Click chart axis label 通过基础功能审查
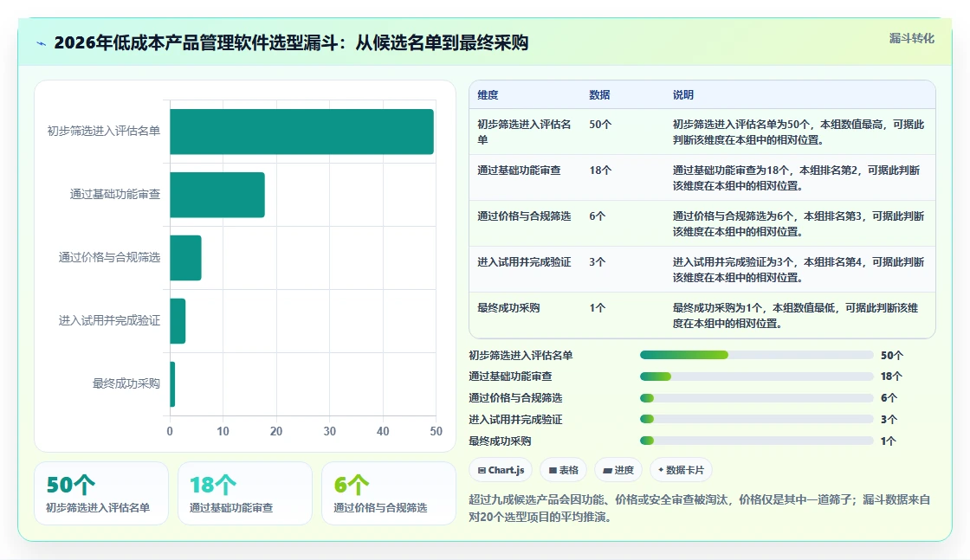The image size is (970, 560). coord(115,194)
